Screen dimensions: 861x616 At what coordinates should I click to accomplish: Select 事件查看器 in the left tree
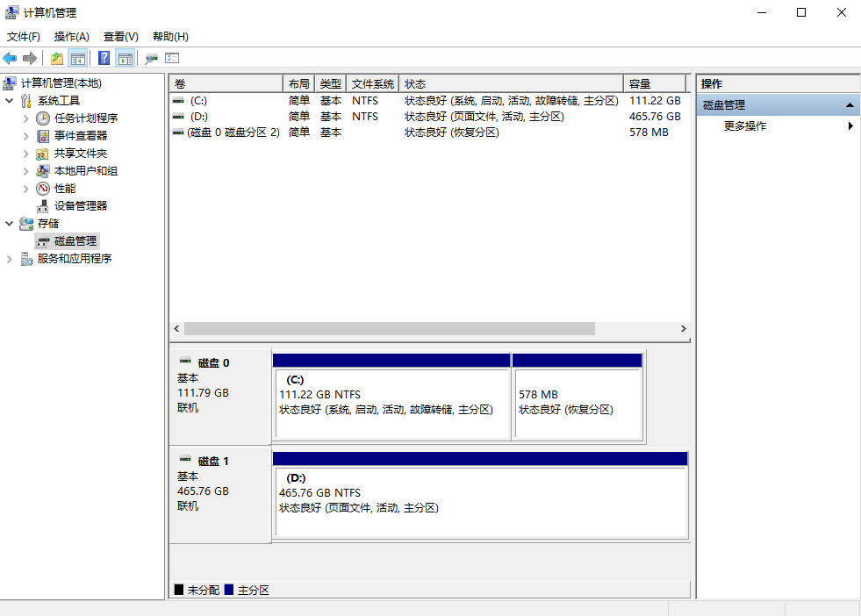coord(80,135)
